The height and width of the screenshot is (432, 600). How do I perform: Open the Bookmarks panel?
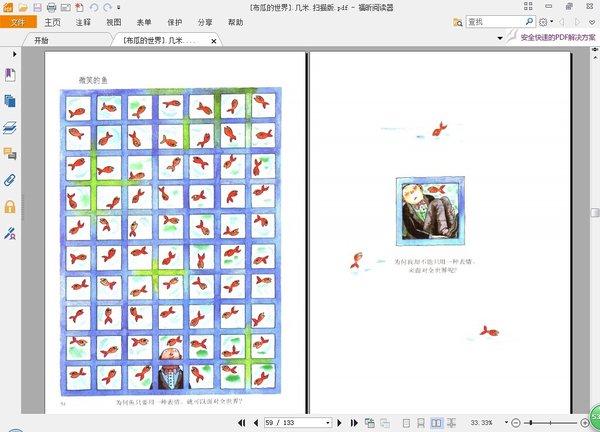coord(10,75)
